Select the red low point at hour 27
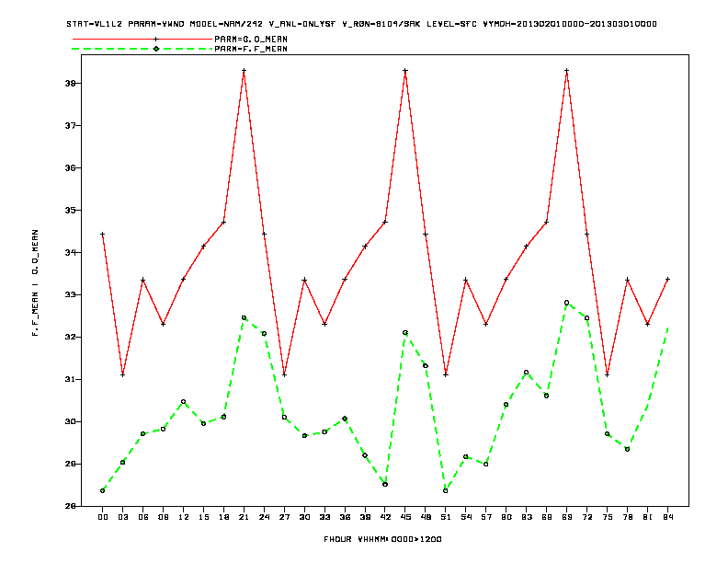The width and height of the screenshot is (728, 563). coord(284,374)
